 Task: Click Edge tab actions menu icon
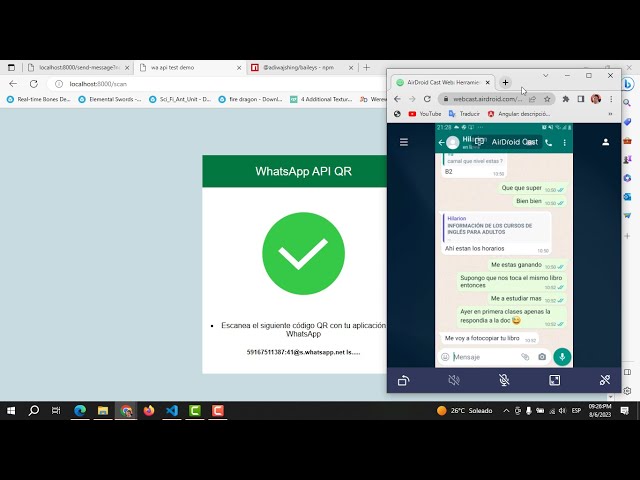coord(11,67)
